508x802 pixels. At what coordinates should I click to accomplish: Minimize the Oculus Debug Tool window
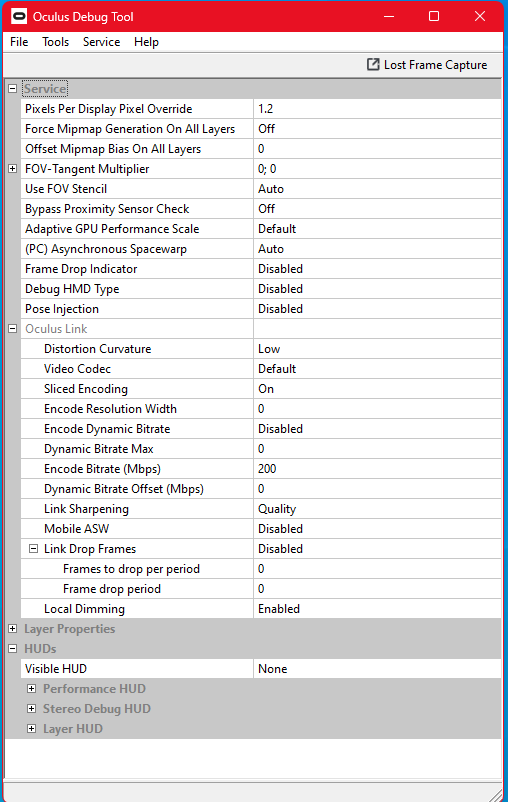[x=389, y=16]
